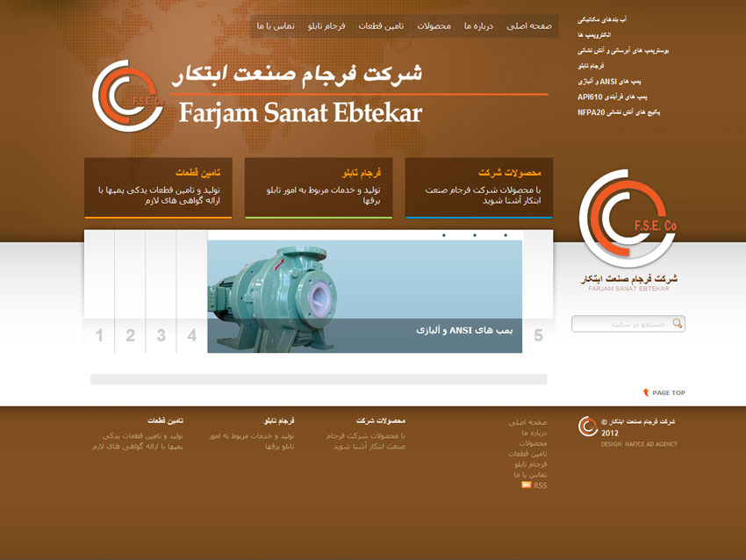Viewport: 746px width, 560px height.
Task: Click 'FARJAM SANAT EBTEKAR' text under the side logo
Action: click(x=628, y=289)
